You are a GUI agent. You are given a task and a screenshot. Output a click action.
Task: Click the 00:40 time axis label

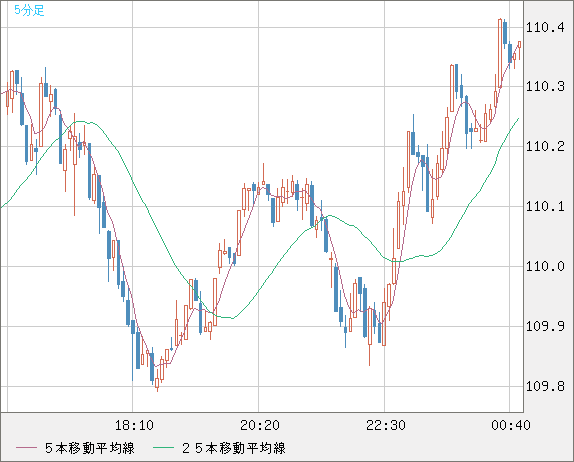tap(511, 425)
